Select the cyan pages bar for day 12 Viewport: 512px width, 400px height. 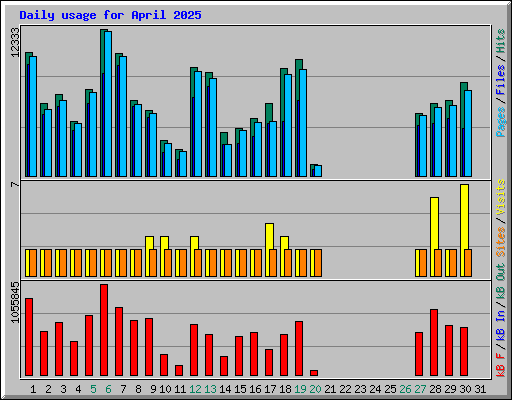click(198, 124)
